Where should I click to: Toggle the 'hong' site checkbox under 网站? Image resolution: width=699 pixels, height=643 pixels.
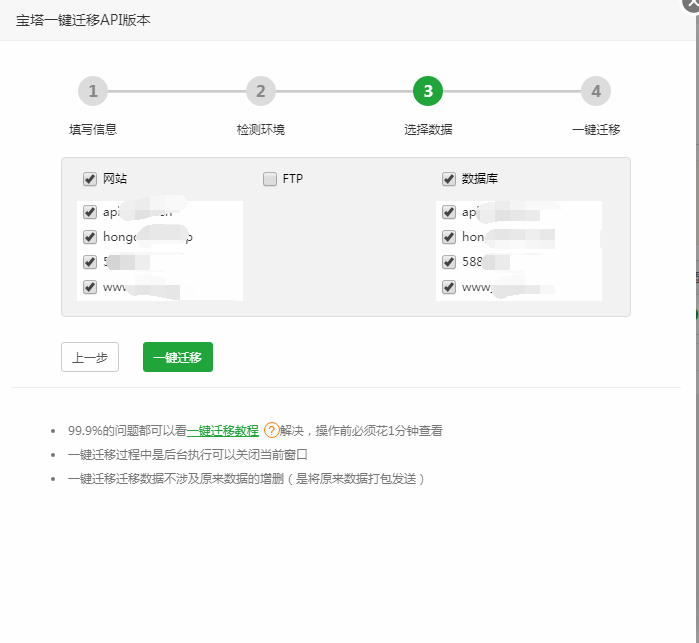90,237
